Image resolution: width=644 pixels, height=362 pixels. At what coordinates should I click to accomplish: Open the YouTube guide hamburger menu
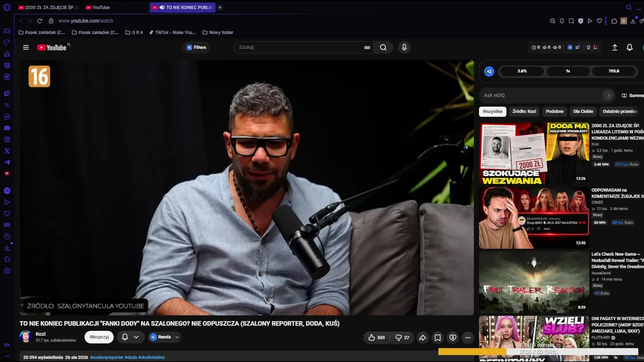click(26, 47)
